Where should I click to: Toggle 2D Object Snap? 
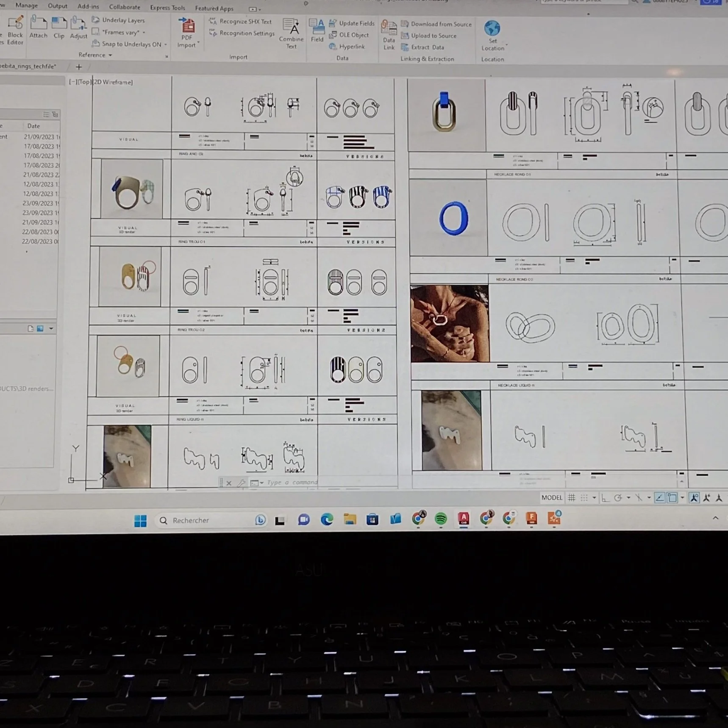(672, 498)
